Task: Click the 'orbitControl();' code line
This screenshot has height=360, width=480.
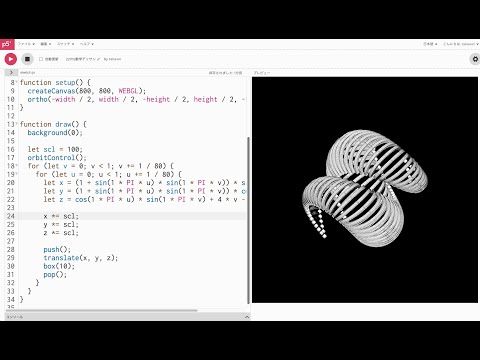Action: pos(57,157)
